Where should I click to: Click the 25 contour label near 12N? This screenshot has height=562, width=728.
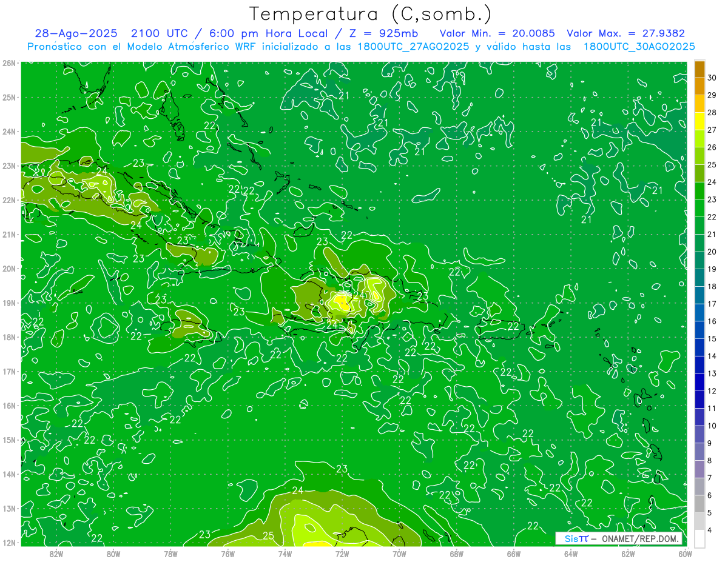coord(268,536)
